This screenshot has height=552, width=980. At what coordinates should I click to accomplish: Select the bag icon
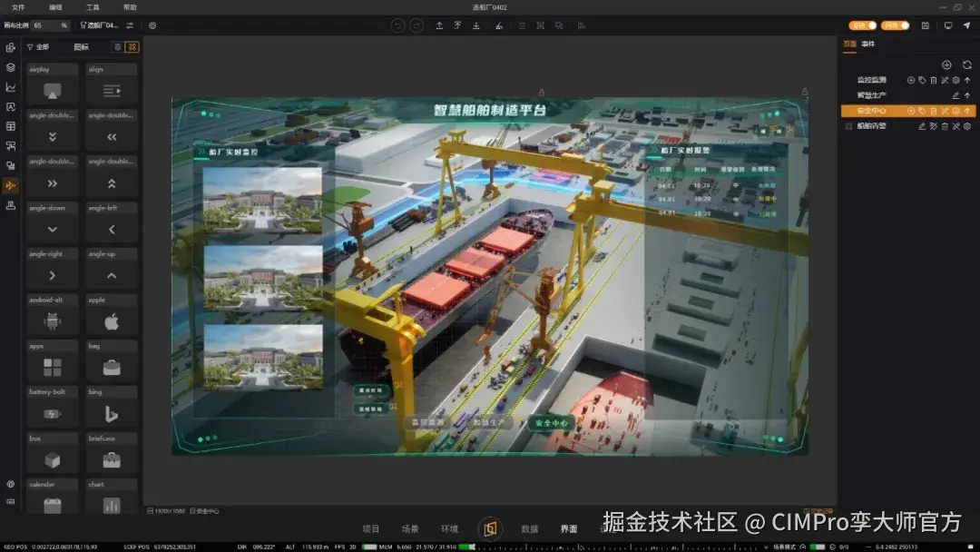tap(112, 368)
